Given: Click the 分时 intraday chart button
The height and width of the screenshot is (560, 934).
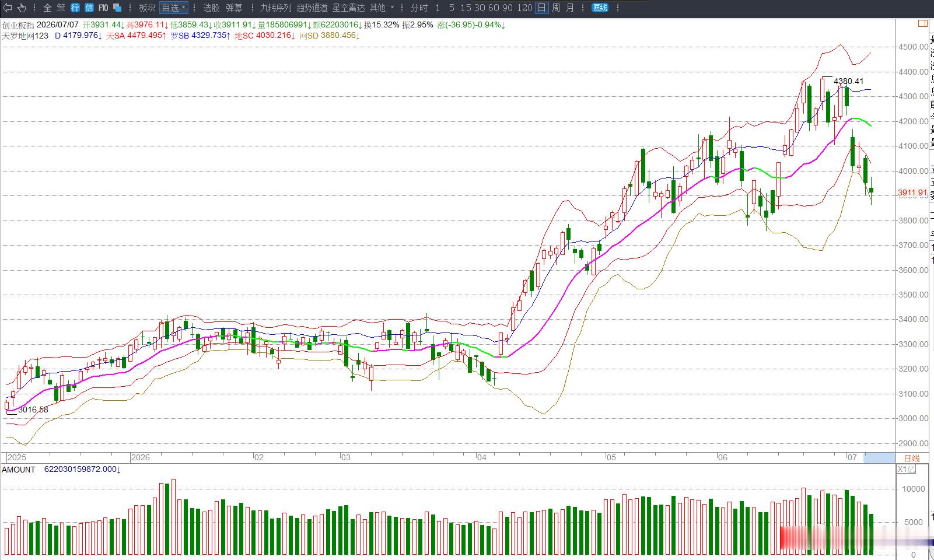Looking at the screenshot, I should (419, 8).
